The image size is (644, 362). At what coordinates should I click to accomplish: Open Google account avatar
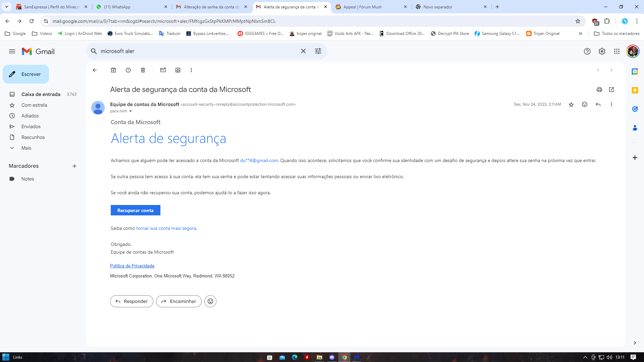tap(633, 51)
